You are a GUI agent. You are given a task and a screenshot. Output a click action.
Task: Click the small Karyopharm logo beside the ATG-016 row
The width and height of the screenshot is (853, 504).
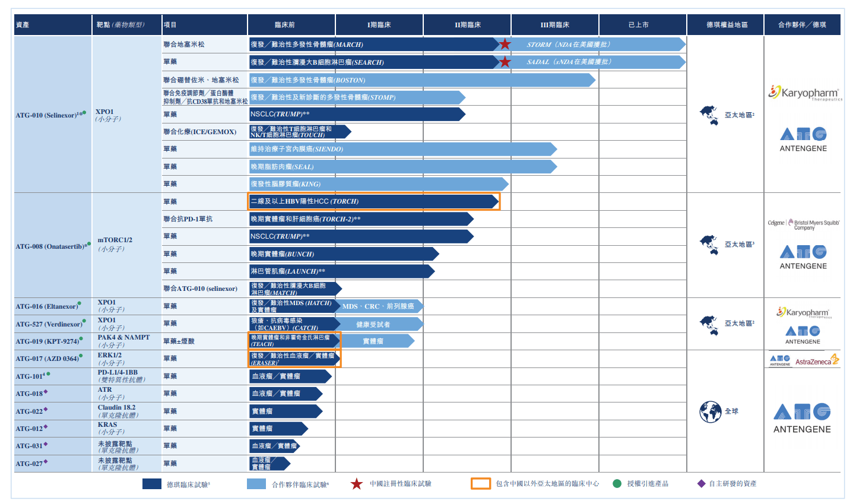804,312
